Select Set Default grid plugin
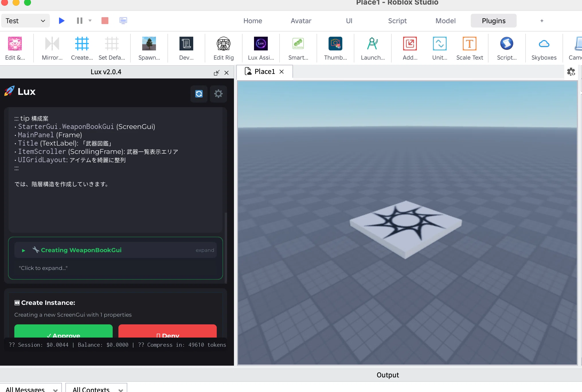This screenshot has height=392, width=582. pos(112,44)
